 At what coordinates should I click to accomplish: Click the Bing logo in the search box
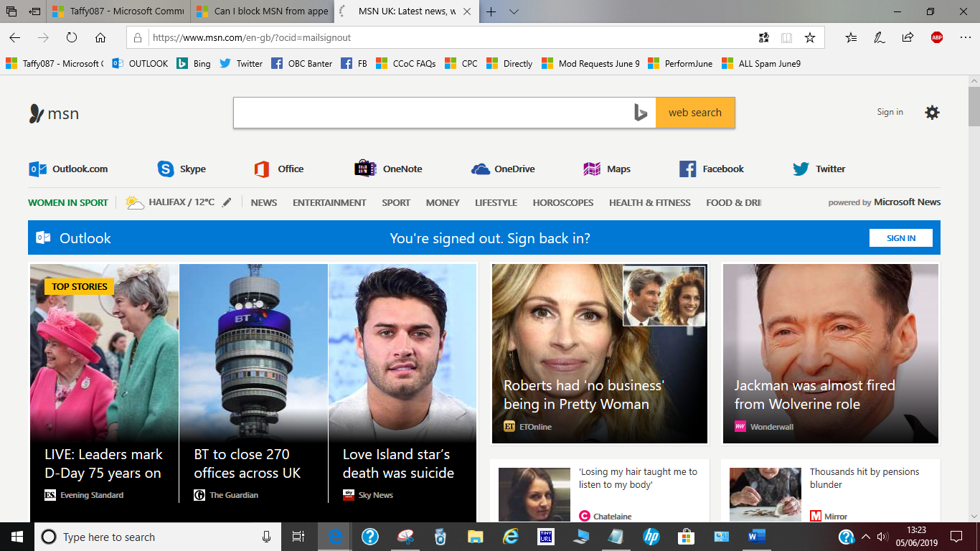641,113
